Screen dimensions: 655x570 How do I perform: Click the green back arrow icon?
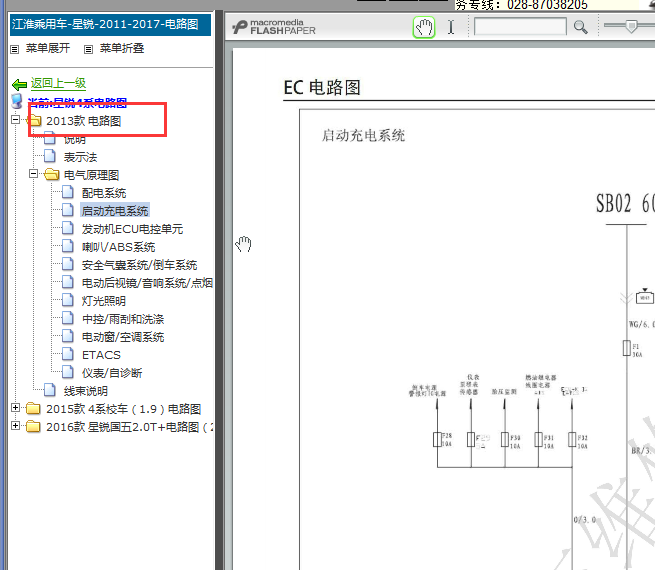point(19,85)
